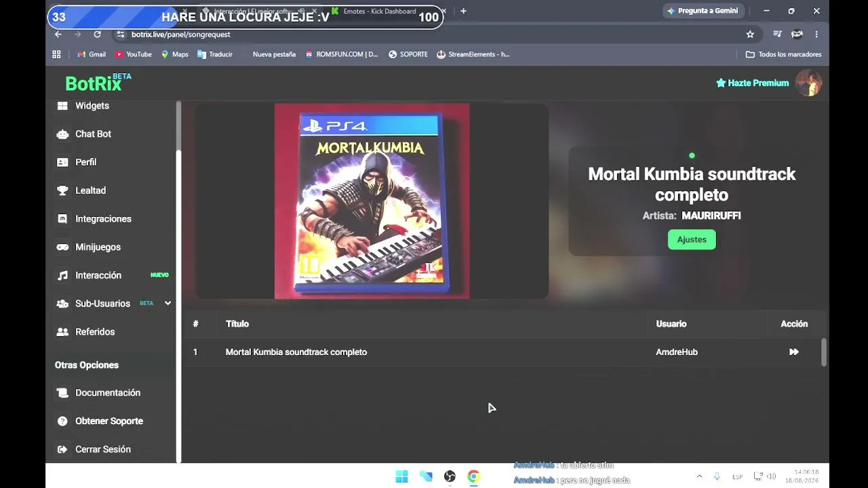Open the Windows Start menu

pyautogui.click(x=401, y=477)
